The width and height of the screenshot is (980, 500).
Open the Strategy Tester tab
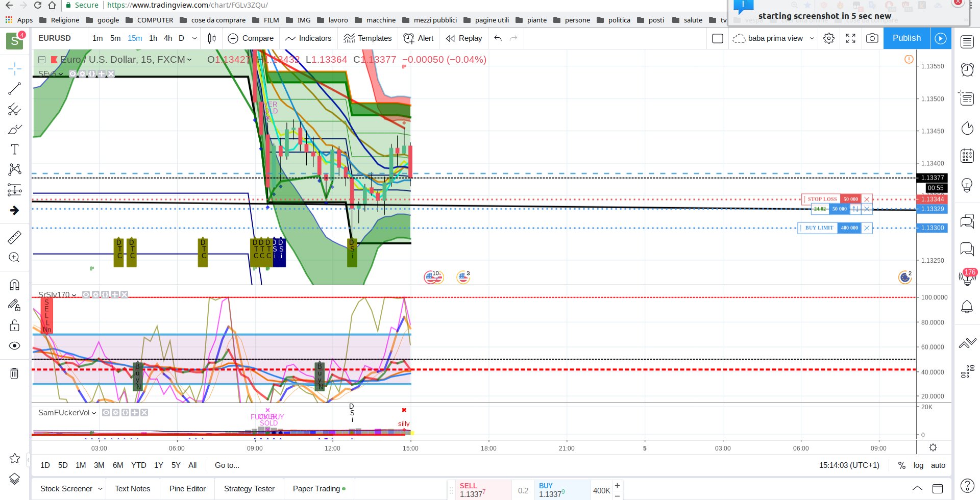249,489
